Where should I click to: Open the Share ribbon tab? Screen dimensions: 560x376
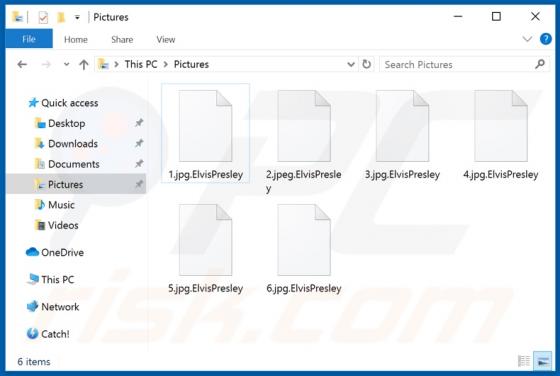click(122, 40)
